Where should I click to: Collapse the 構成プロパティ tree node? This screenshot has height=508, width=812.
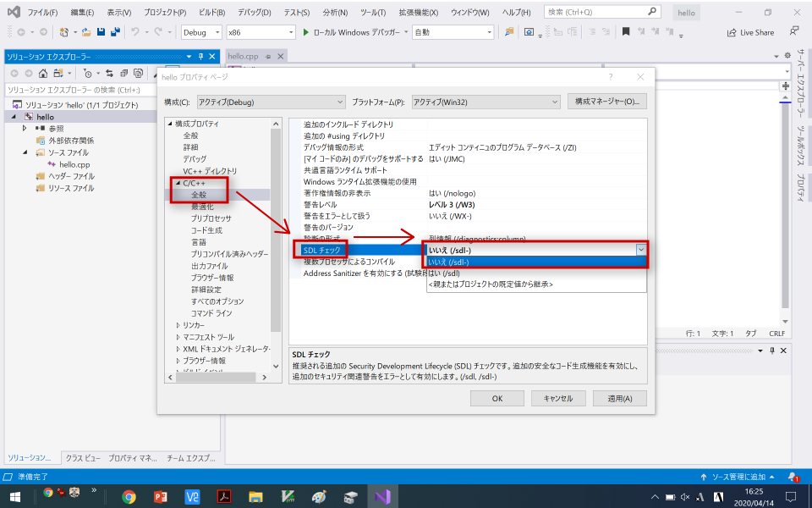click(x=170, y=124)
